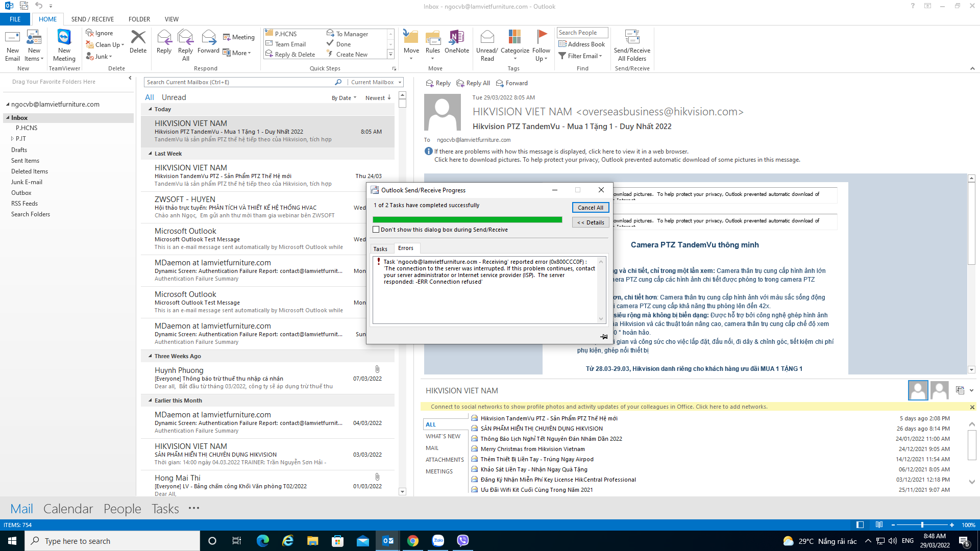Open the Clean Up dropdown
Viewport: 980px width, 551px height.
(x=105, y=45)
